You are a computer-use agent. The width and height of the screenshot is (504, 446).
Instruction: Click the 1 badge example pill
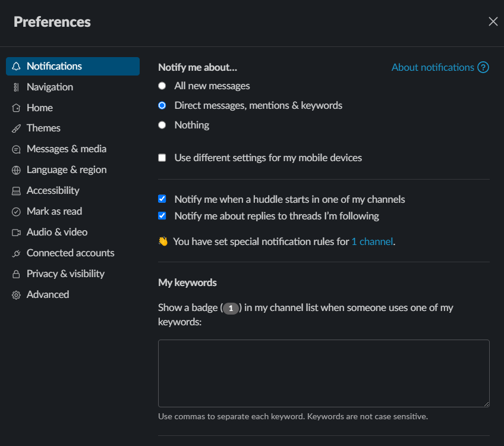231,309
